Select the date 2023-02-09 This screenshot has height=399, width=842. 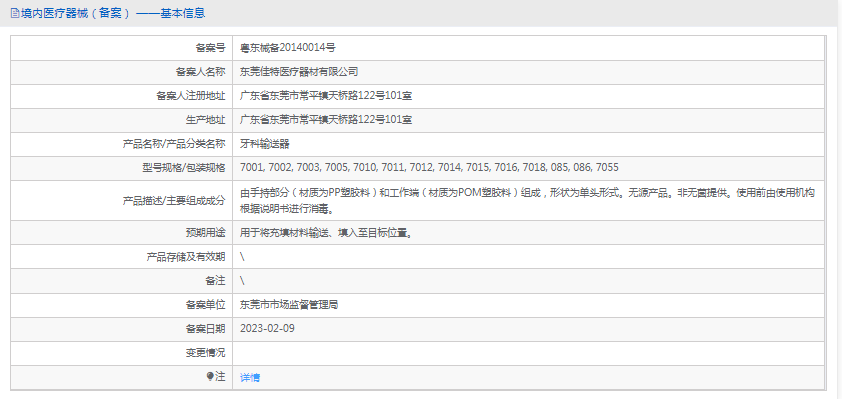pos(267,329)
